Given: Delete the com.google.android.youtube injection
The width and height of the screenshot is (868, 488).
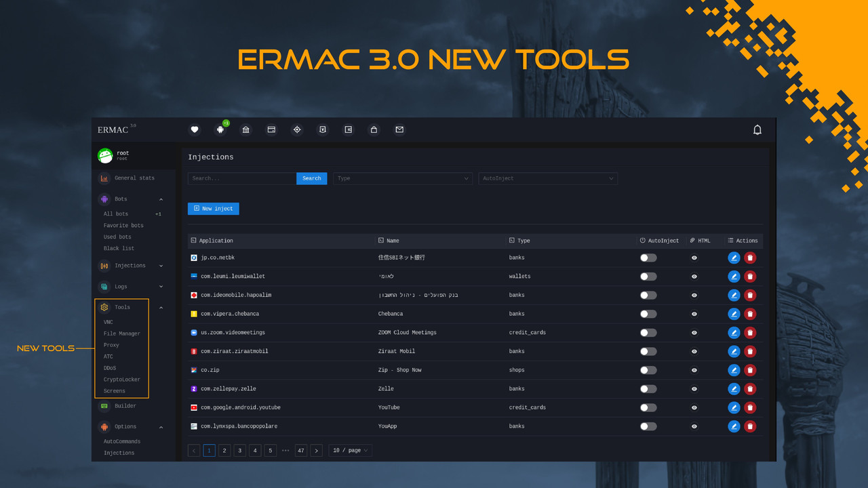Looking at the screenshot, I should pyautogui.click(x=750, y=407).
